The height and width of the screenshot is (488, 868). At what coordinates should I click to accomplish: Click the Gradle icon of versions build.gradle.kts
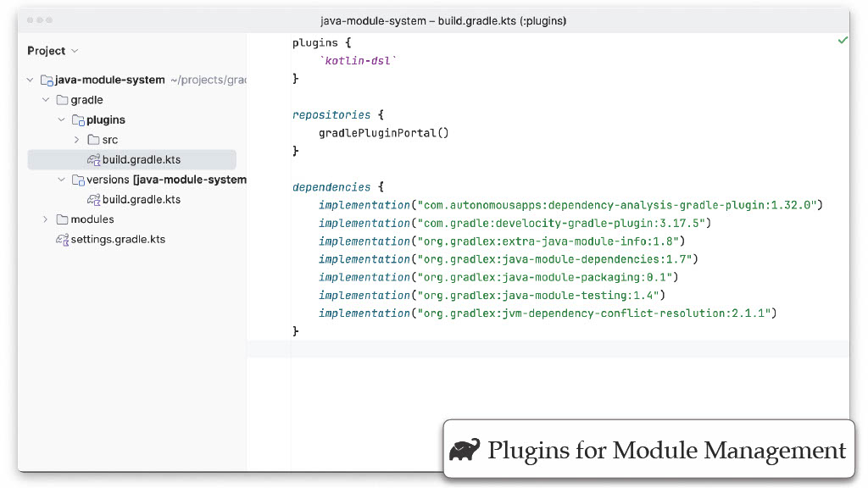[x=93, y=200]
